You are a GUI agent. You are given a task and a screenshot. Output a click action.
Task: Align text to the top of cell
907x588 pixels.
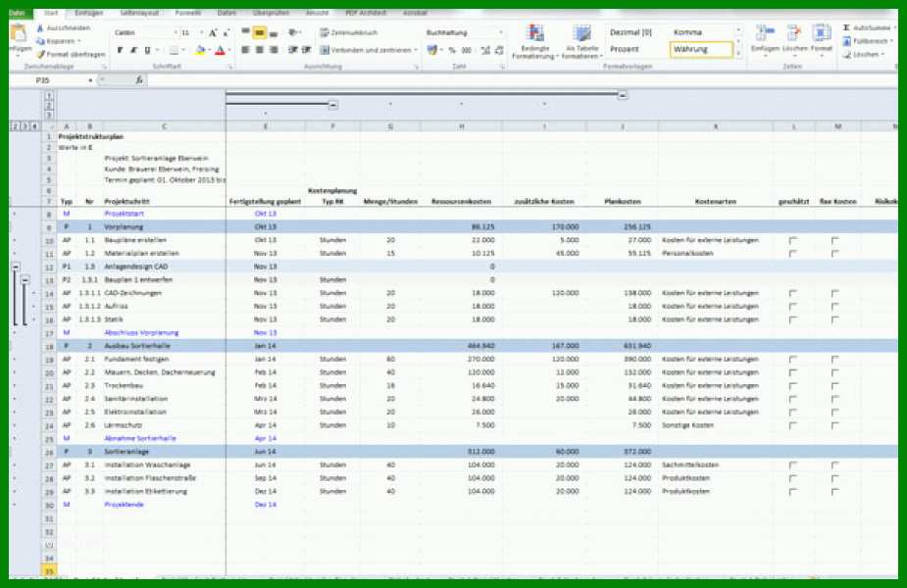[x=246, y=32]
